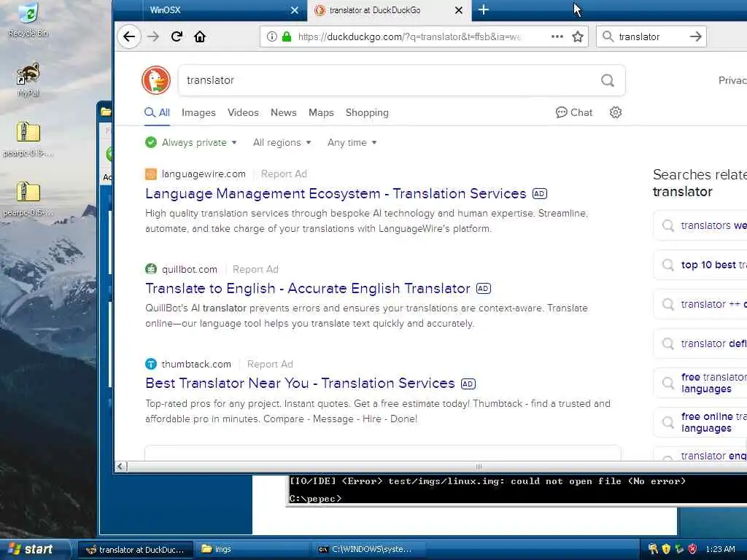Click the thumbtack.com favicon
747x560 pixels.
(x=150, y=365)
